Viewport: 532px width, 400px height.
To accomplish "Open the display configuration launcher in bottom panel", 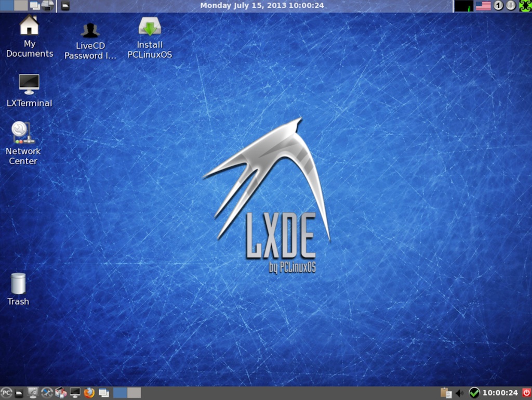I will coord(33,393).
